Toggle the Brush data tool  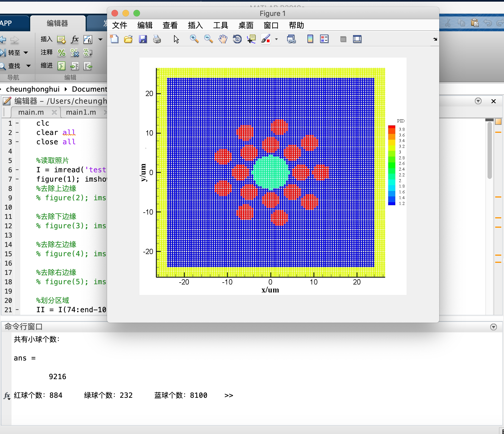coord(266,39)
